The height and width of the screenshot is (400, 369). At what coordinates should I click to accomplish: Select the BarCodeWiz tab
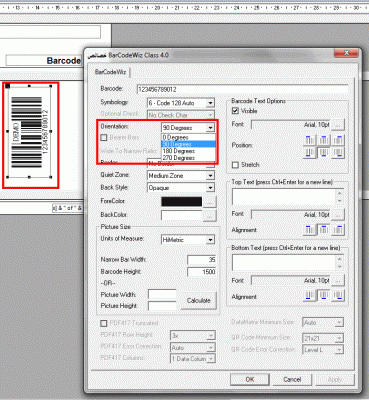(x=110, y=72)
